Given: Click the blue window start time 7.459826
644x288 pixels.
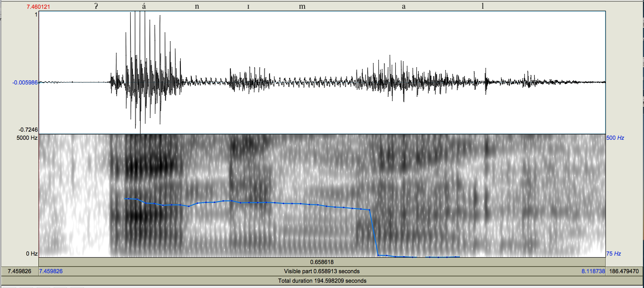Looking at the screenshot, I should (51, 271).
